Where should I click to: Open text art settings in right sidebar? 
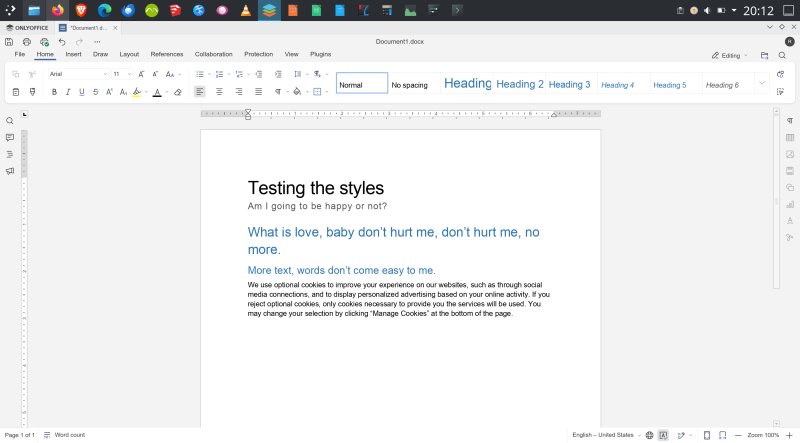coord(790,220)
